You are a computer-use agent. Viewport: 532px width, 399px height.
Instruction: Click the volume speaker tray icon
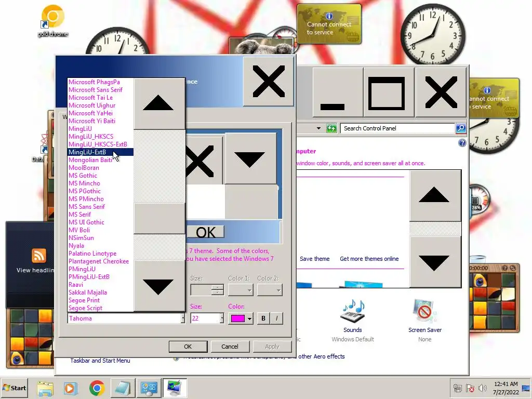pyautogui.click(x=482, y=388)
